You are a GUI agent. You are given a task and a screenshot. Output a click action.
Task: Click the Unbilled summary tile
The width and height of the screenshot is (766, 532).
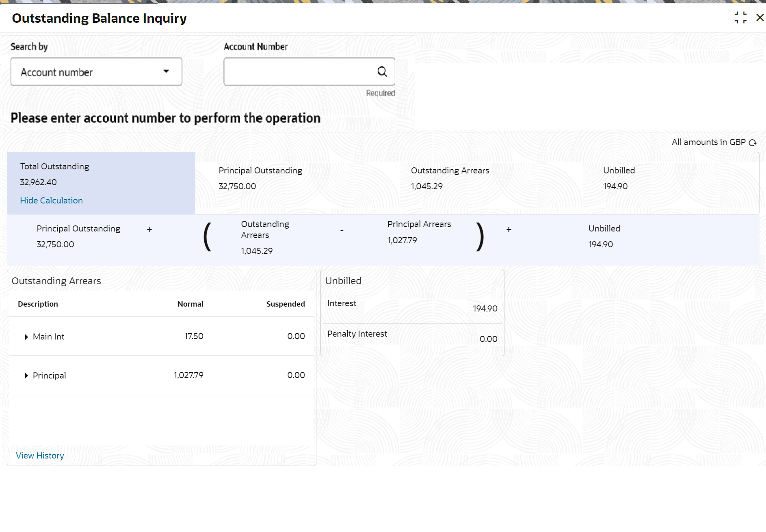coord(619,179)
